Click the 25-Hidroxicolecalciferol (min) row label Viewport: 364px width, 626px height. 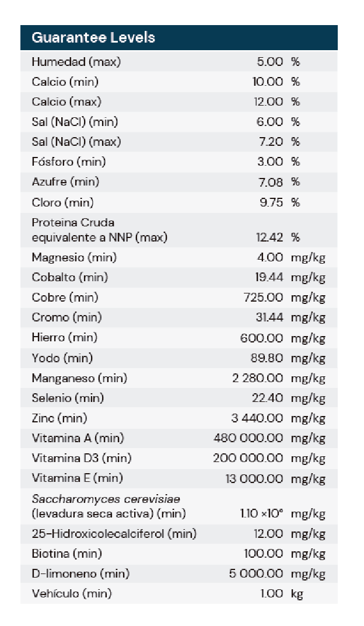pos(114,533)
